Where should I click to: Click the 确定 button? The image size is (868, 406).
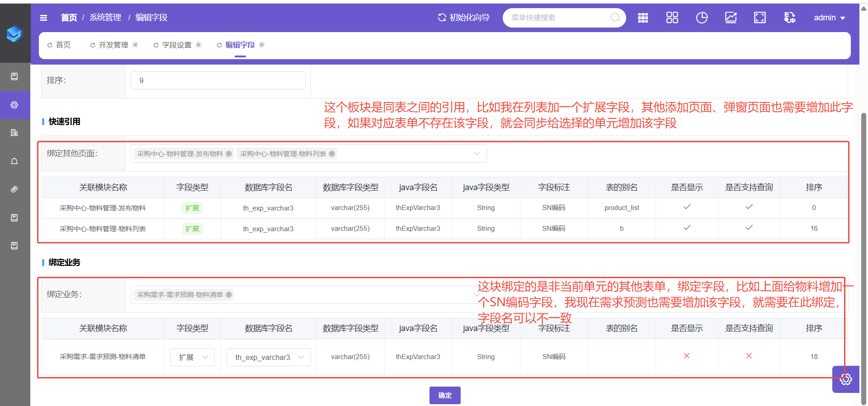click(445, 395)
